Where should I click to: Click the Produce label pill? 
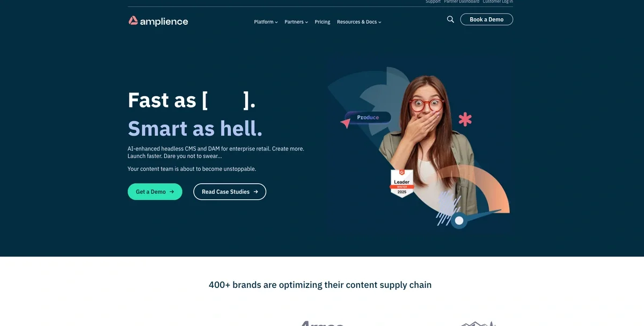pyautogui.click(x=368, y=117)
